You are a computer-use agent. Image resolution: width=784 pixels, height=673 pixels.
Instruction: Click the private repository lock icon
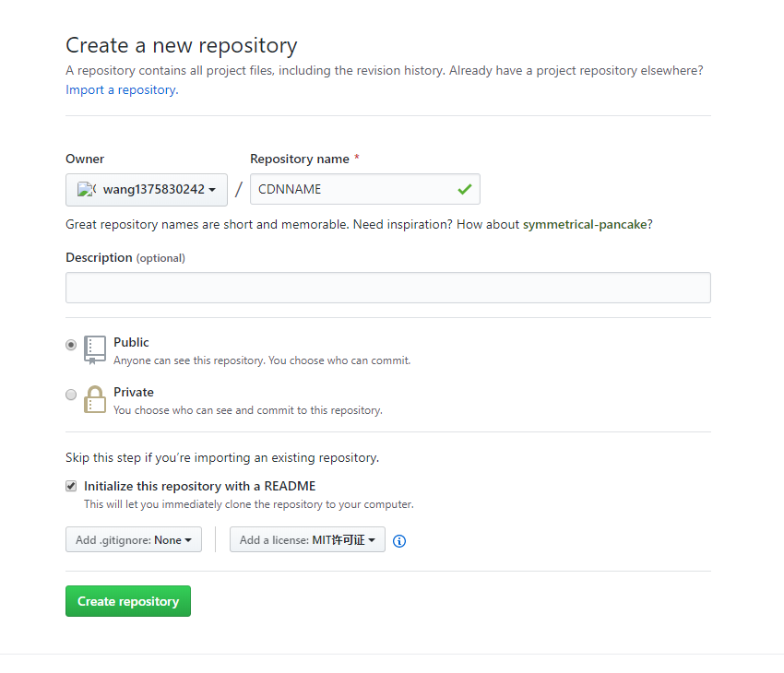pos(95,399)
